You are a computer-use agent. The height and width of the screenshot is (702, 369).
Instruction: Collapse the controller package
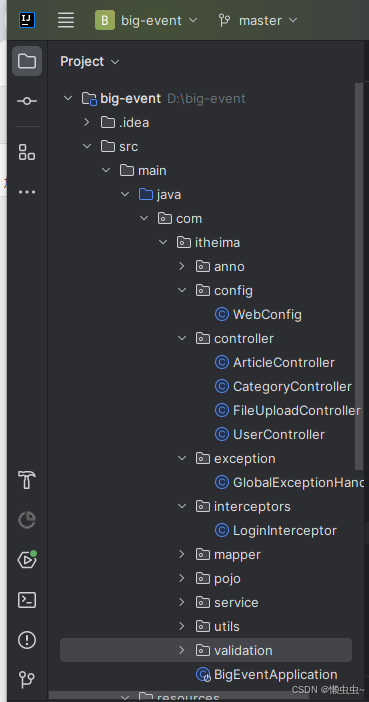pyautogui.click(x=181, y=338)
